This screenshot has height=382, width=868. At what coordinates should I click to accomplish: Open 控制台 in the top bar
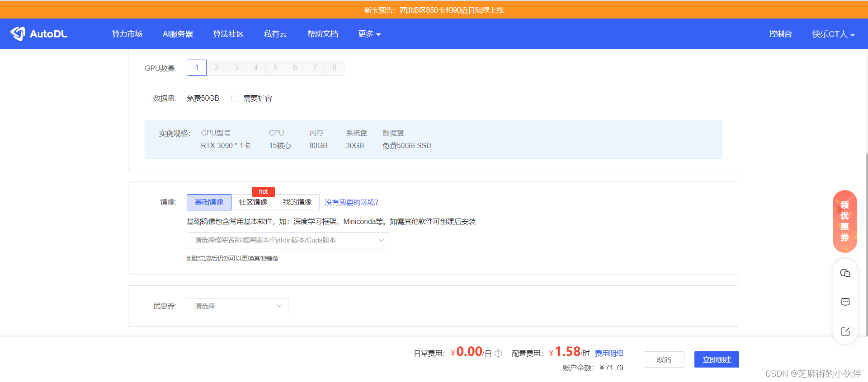tap(780, 34)
